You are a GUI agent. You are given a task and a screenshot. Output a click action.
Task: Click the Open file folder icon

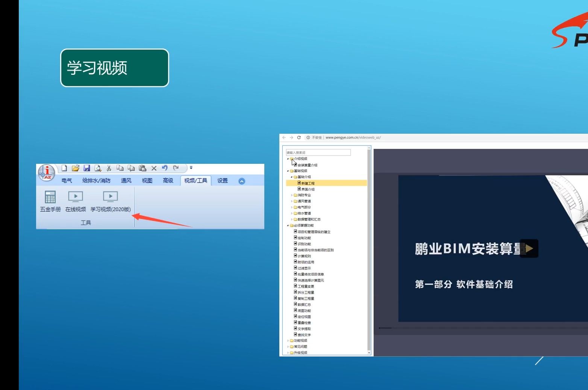click(76, 168)
